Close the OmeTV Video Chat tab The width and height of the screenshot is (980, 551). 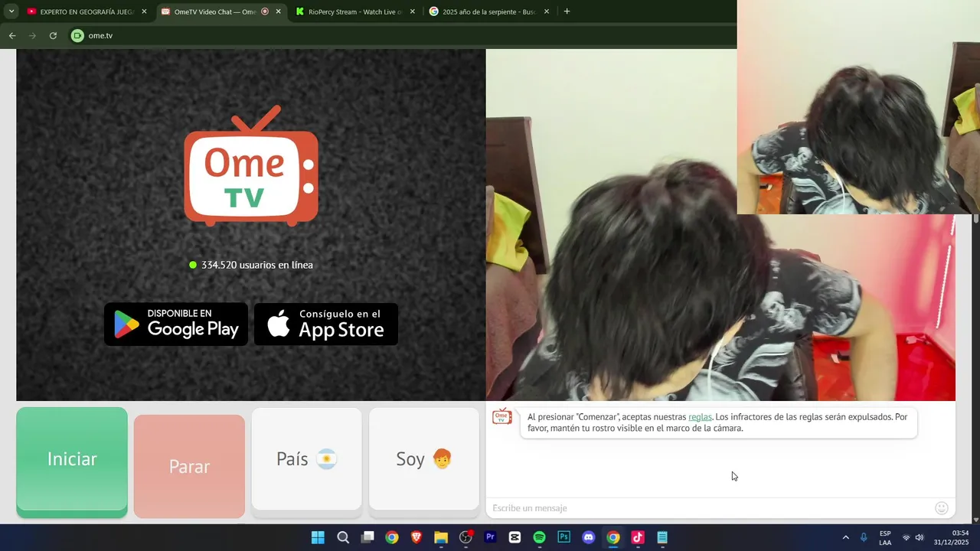point(278,11)
